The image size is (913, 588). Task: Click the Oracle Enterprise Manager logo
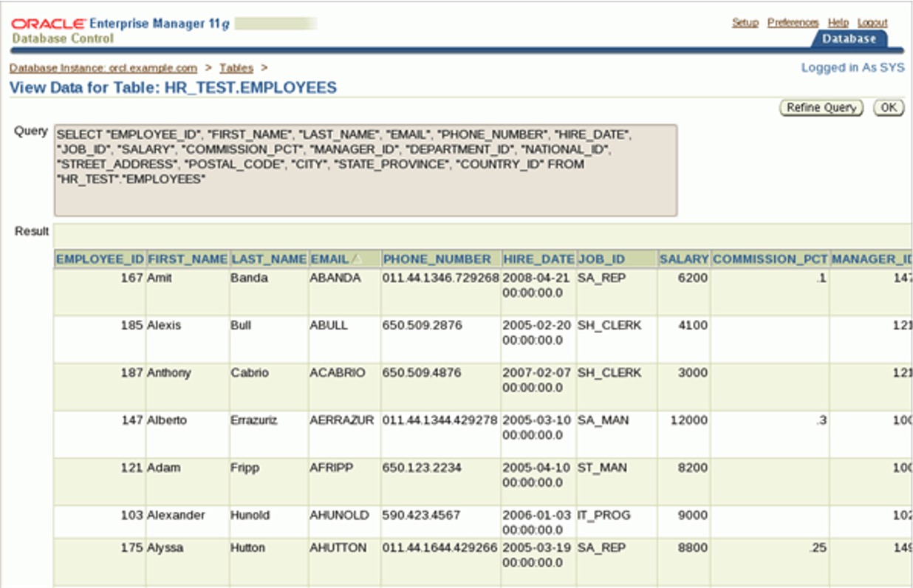[x=120, y=24]
